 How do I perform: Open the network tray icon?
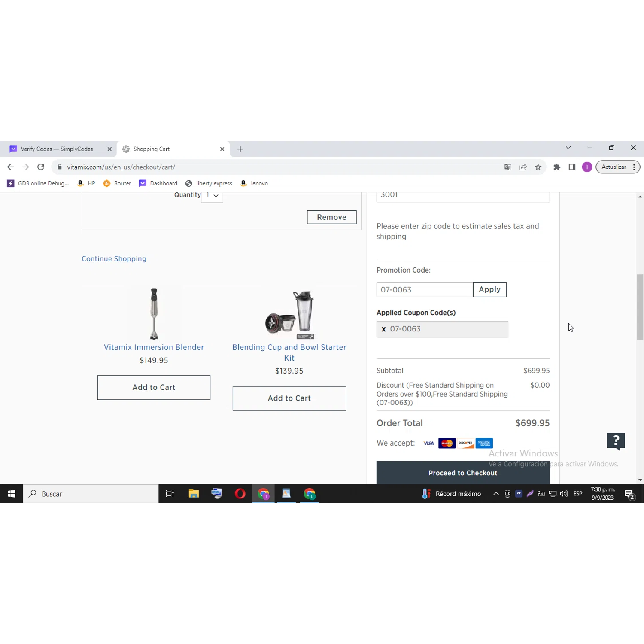click(553, 494)
